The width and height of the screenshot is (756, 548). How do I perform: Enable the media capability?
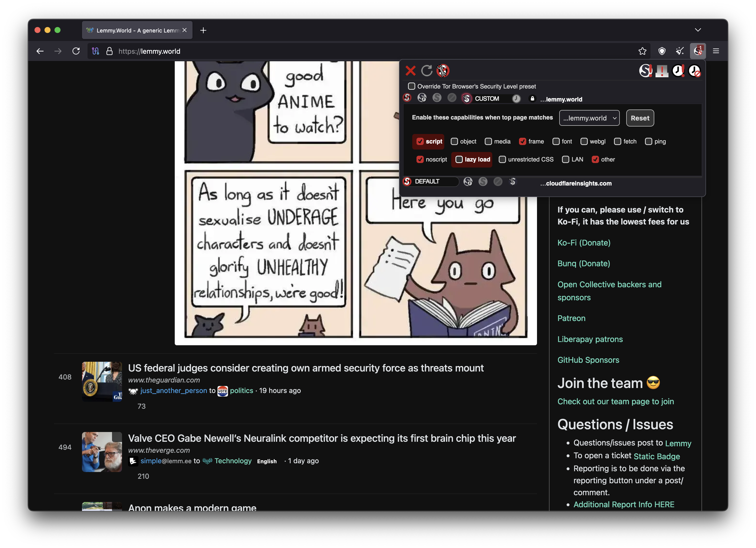pos(488,141)
